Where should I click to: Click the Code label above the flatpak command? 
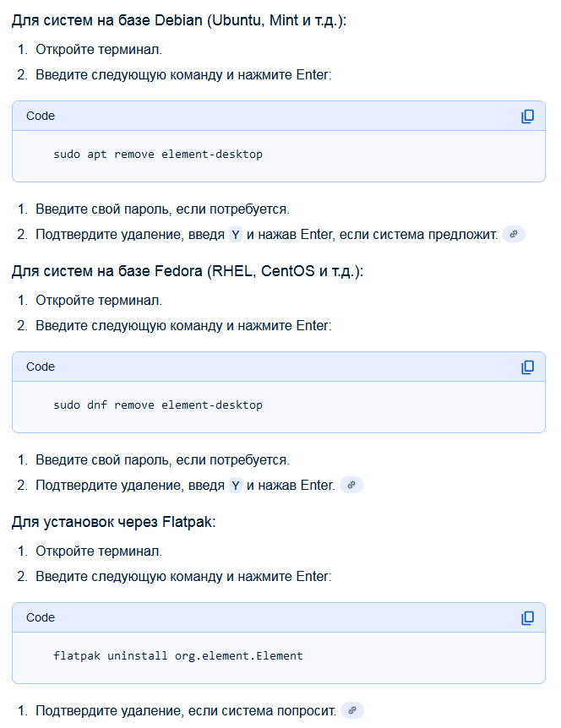(41, 618)
